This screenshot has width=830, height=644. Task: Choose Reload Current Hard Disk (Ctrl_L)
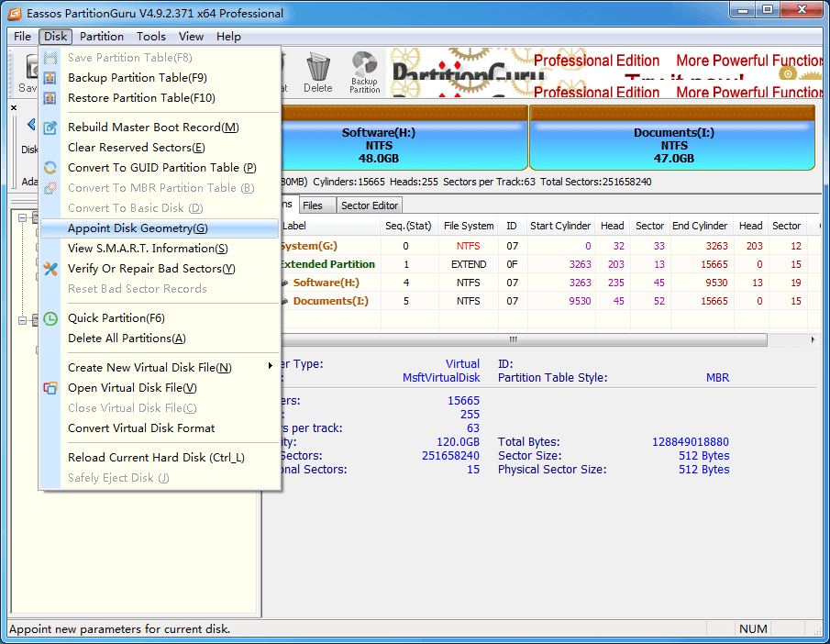tap(160, 458)
